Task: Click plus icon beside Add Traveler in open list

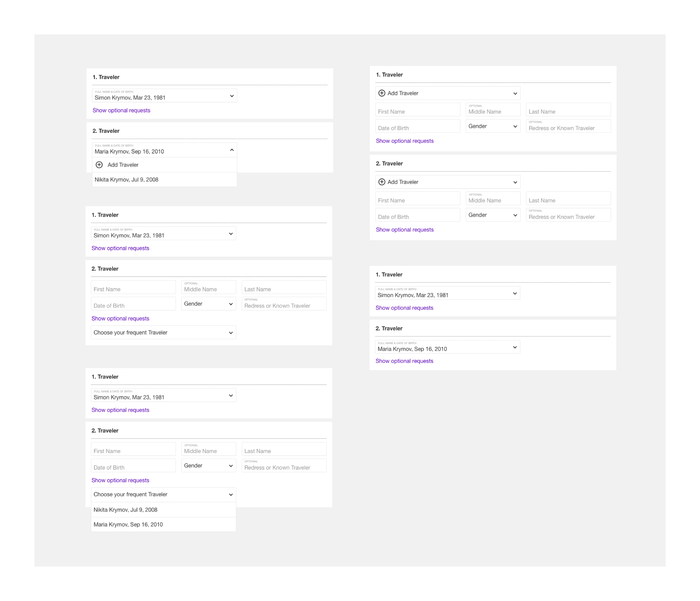Action: coord(99,165)
